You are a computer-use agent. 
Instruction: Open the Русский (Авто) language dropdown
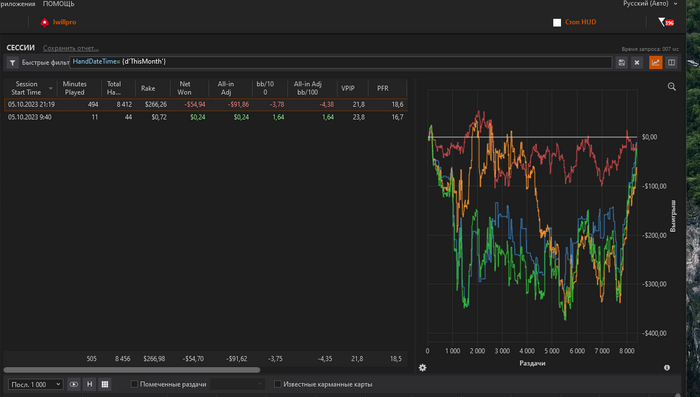pos(650,4)
